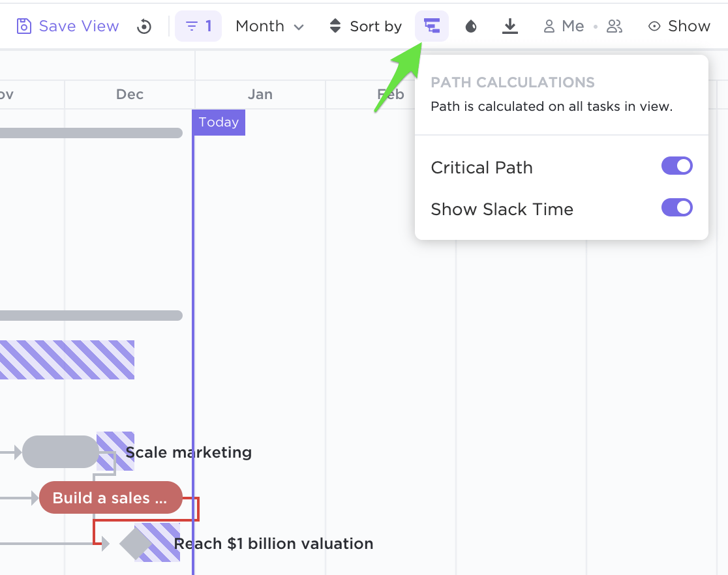Viewport: 728px width, 575px height.
Task: Click the Sort by arrows icon
Action: pyautogui.click(x=335, y=26)
